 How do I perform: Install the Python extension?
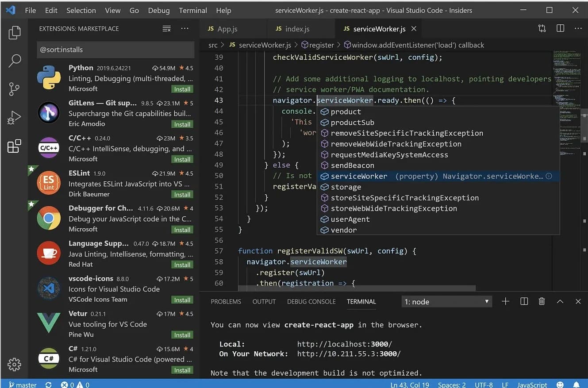tap(182, 89)
